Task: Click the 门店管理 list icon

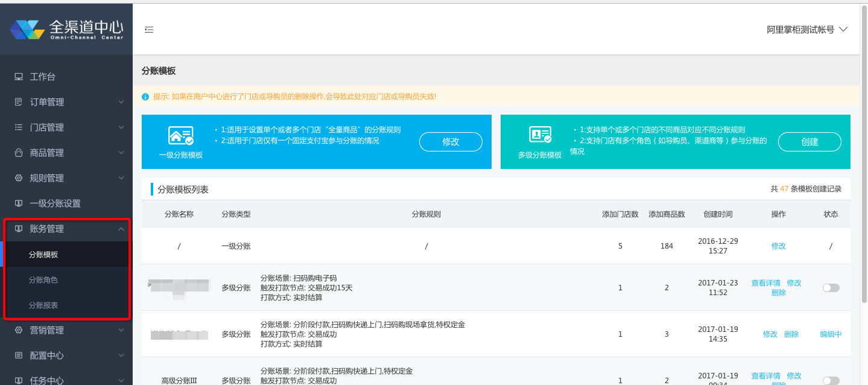Action: point(19,127)
